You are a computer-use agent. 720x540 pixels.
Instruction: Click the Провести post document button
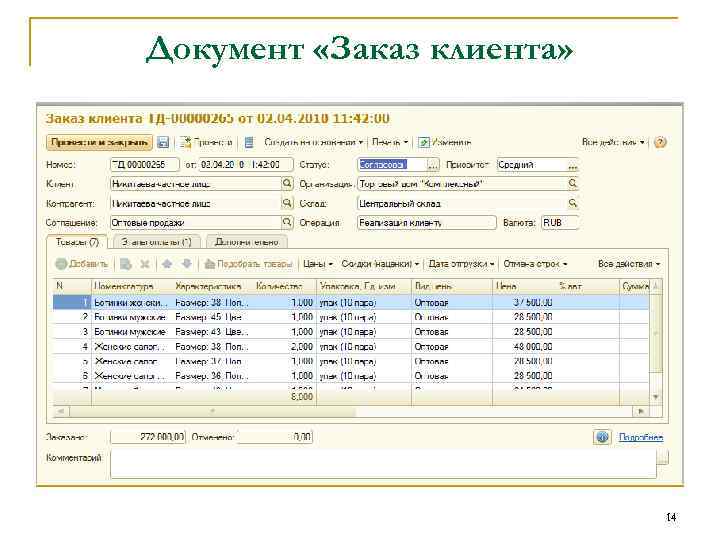tap(207, 142)
